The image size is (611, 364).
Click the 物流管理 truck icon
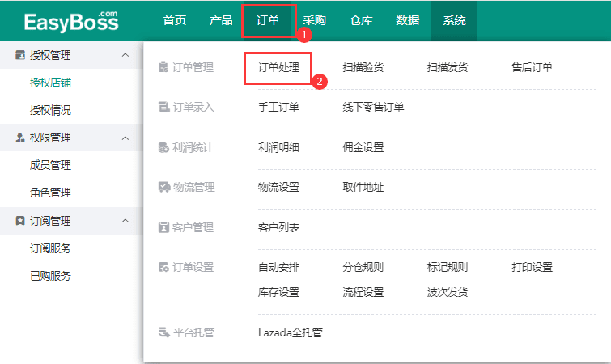point(163,188)
